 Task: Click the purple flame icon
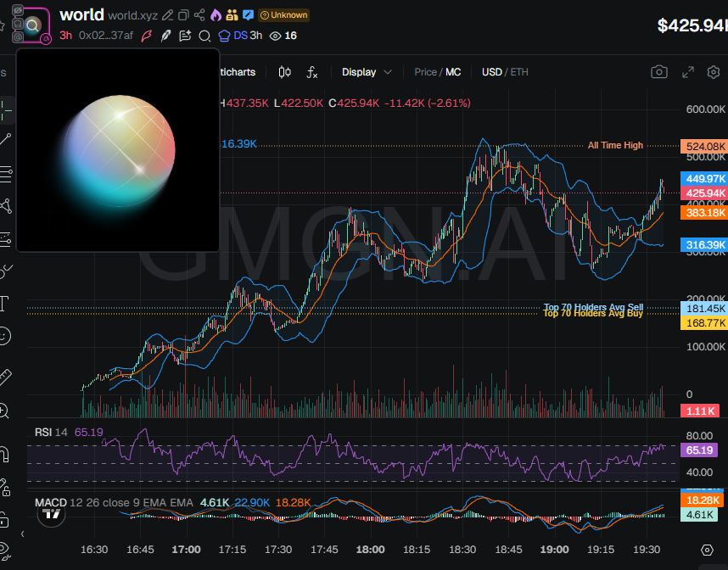[x=216, y=15]
